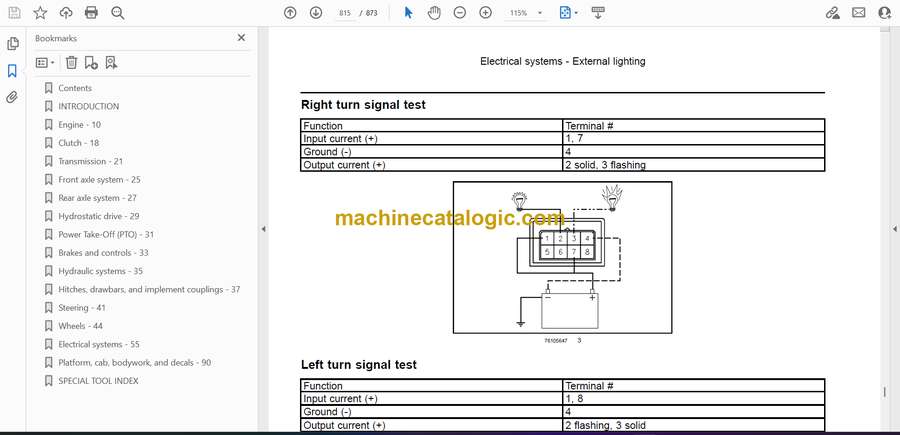
Task: Jump to Engine - 10 bookmark
Action: 79,125
